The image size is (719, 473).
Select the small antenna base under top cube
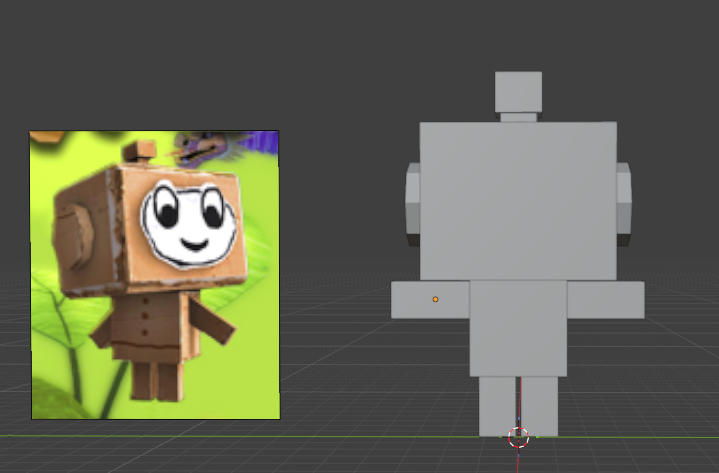click(518, 117)
